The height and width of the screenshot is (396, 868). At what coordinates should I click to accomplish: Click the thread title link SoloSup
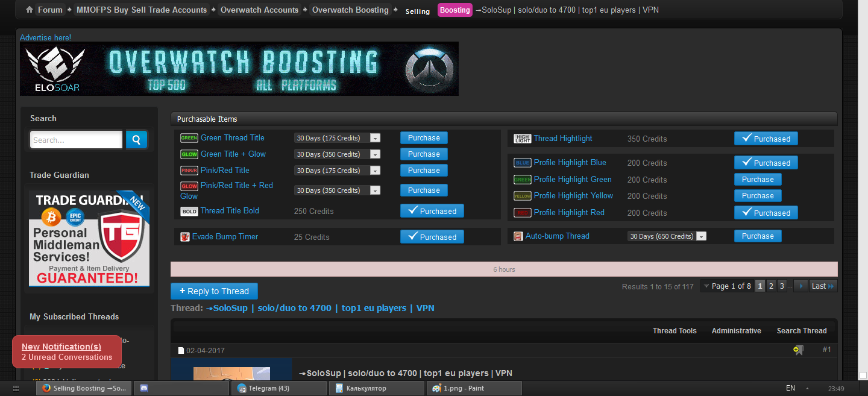click(320, 308)
